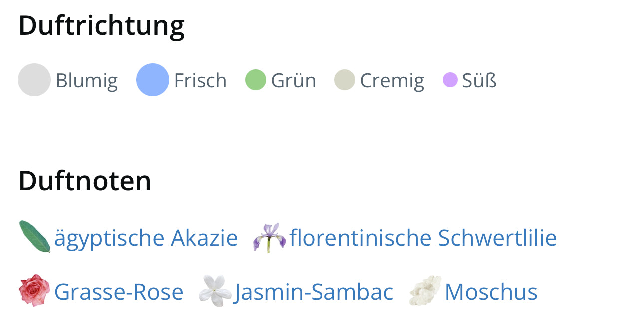This screenshot has width=644, height=327.
Task: Click the Blumig scent direction label
Action: coord(87,80)
